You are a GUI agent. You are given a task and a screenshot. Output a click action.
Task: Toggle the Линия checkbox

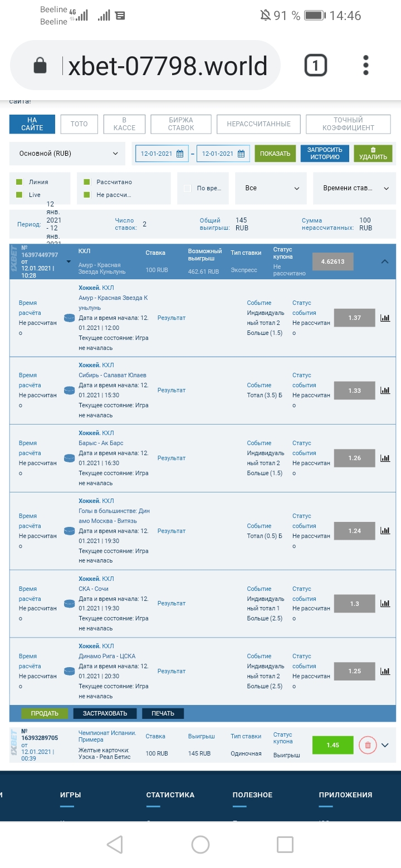(x=19, y=182)
